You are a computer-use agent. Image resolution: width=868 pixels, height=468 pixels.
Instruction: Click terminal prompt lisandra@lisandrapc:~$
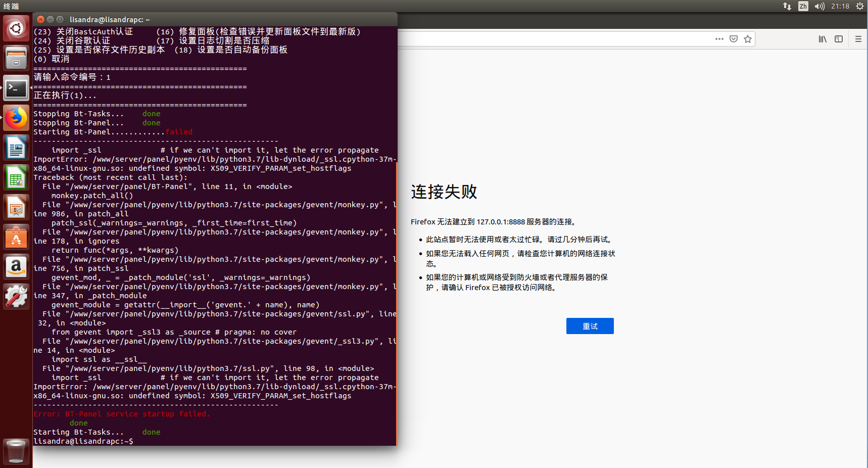point(83,441)
